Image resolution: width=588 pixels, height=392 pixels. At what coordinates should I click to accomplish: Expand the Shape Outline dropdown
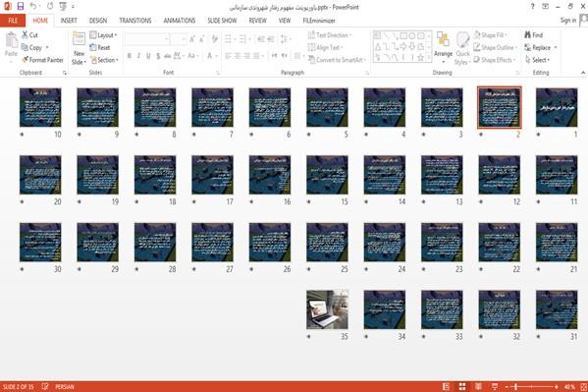[x=496, y=47]
